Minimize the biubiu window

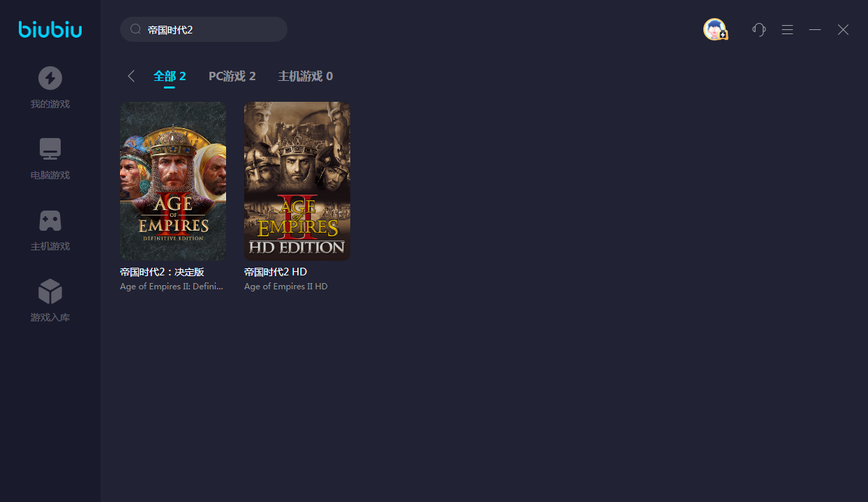(815, 29)
